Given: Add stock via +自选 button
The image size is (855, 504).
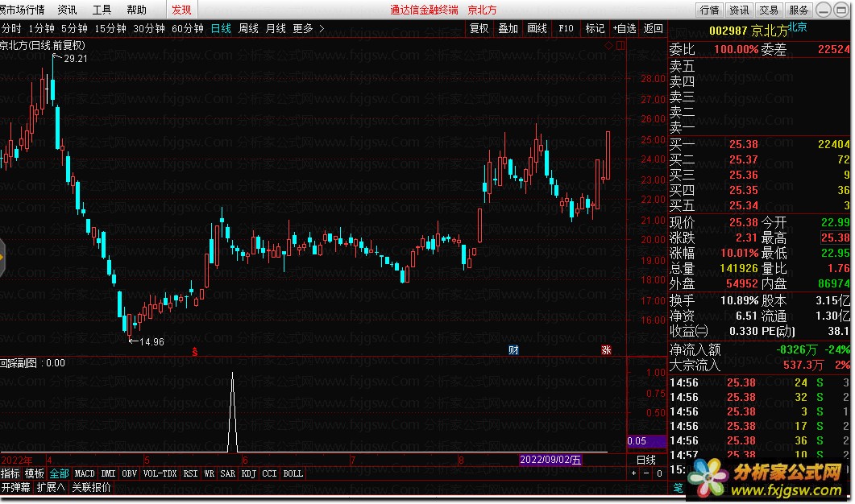Looking at the screenshot, I should [625, 28].
